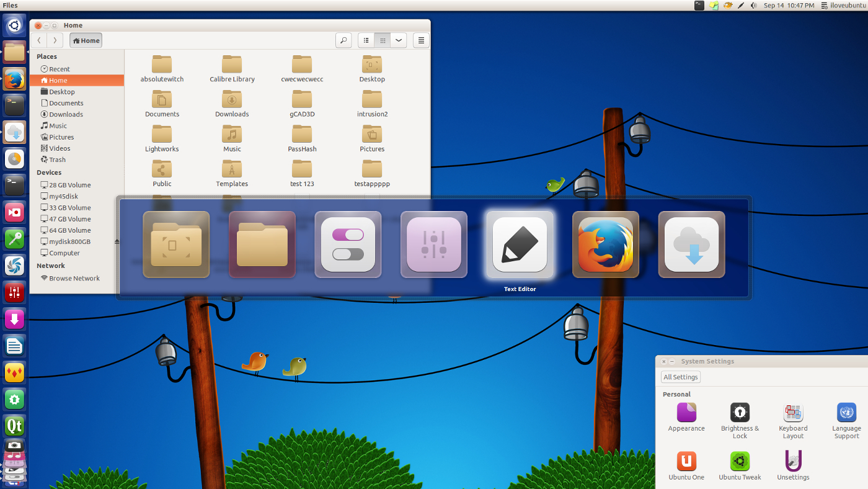Select the intrusion2 folder

point(372,104)
